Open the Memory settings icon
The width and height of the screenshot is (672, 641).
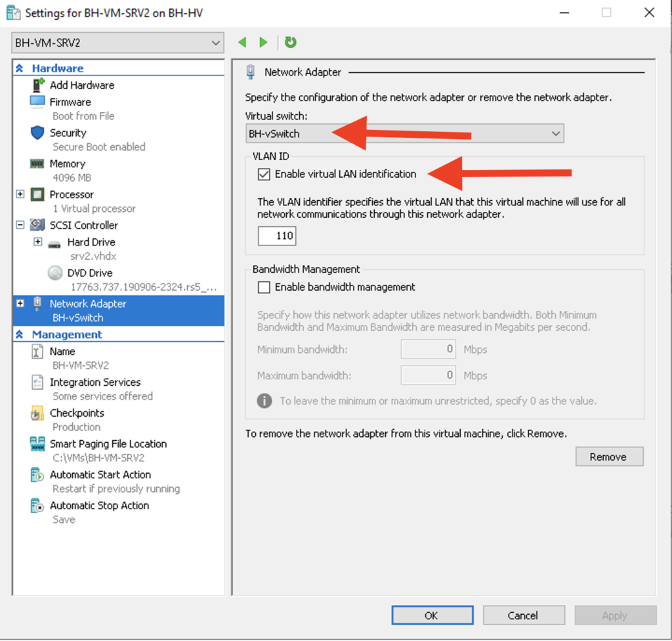[37, 163]
